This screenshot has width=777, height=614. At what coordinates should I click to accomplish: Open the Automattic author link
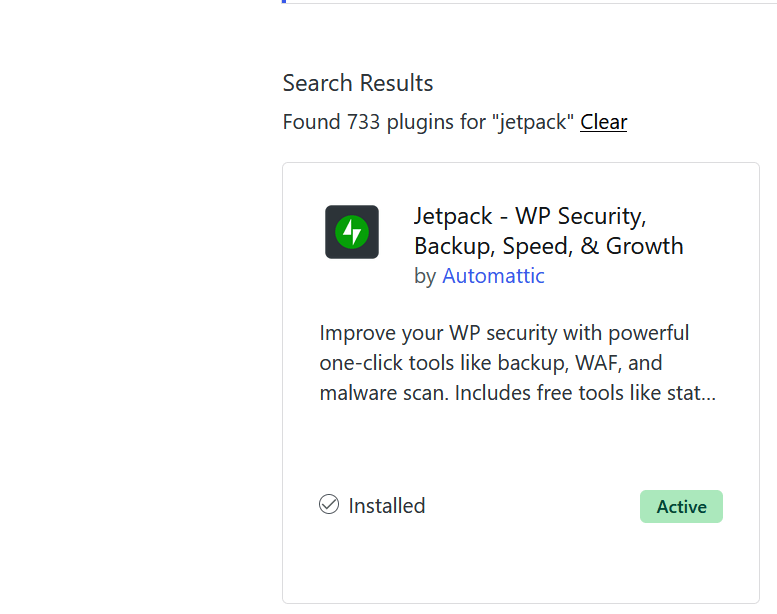493,276
